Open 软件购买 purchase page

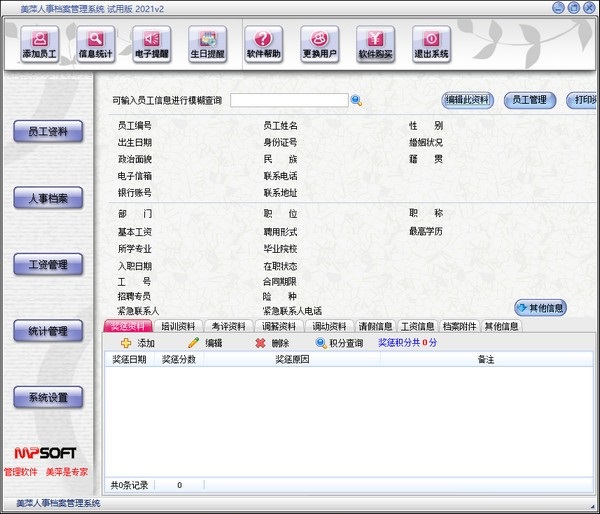tap(375, 44)
